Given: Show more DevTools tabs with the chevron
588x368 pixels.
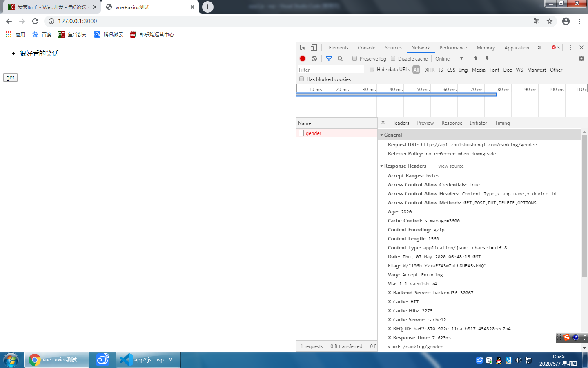Looking at the screenshot, I should [x=539, y=47].
